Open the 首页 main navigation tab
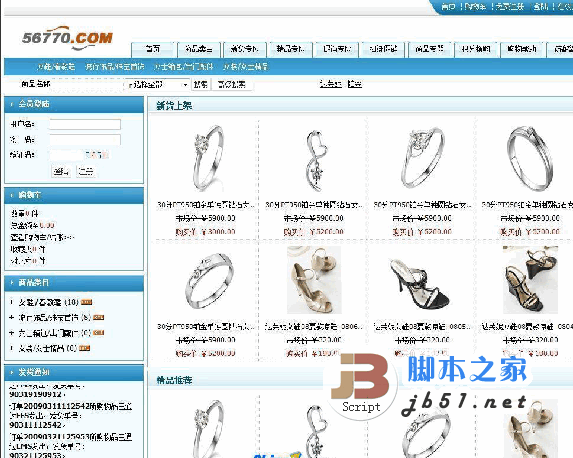This screenshot has height=458, width=573. point(153,49)
